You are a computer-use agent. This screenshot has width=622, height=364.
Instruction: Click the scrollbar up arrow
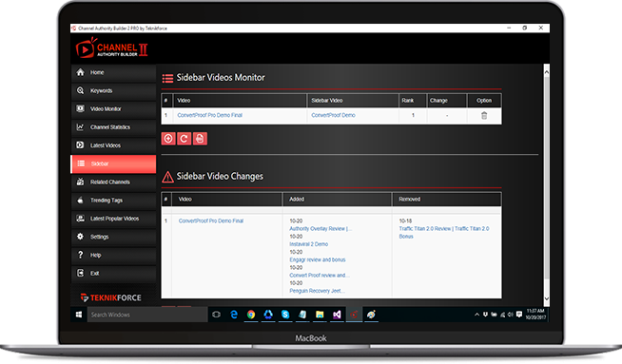[547, 72]
